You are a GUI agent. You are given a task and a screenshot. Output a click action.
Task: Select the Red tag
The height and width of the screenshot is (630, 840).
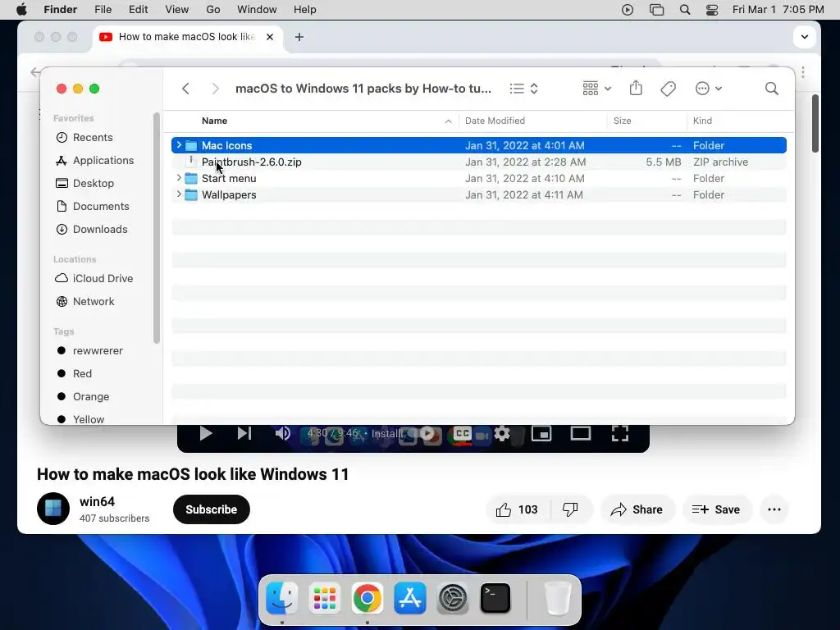point(74,374)
